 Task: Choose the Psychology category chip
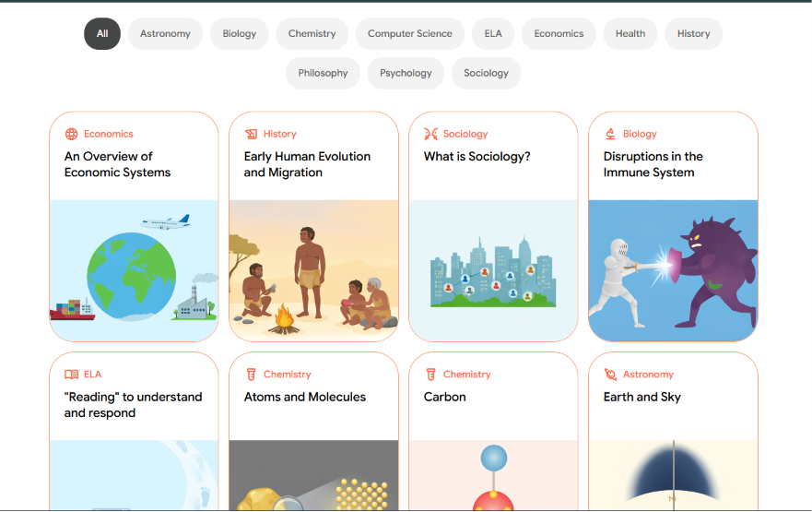click(406, 73)
